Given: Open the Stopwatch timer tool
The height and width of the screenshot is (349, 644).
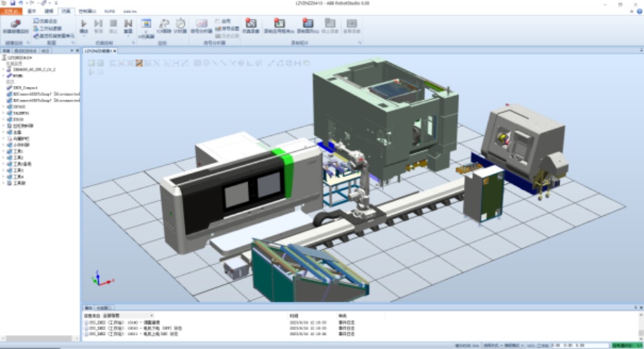Looking at the screenshot, I should (x=179, y=25).
